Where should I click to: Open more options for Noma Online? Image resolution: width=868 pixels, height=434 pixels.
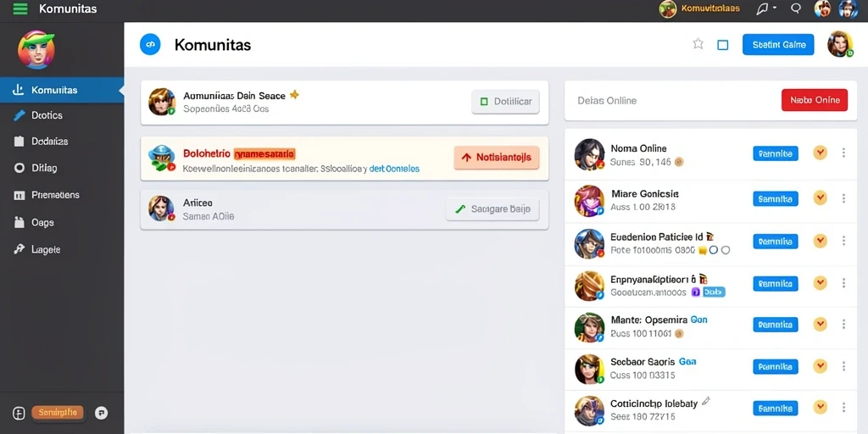[843, 153]
